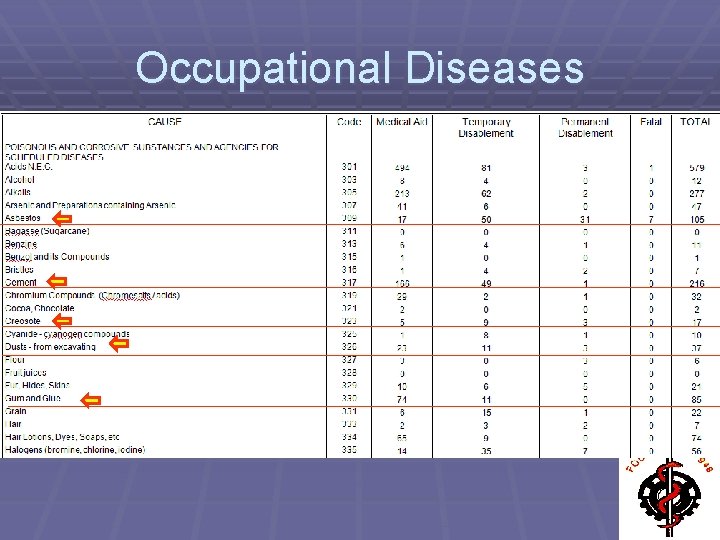
Task: Select the 'Poisonous and Corrosive Substances' section heading
Action: point(141,152)
